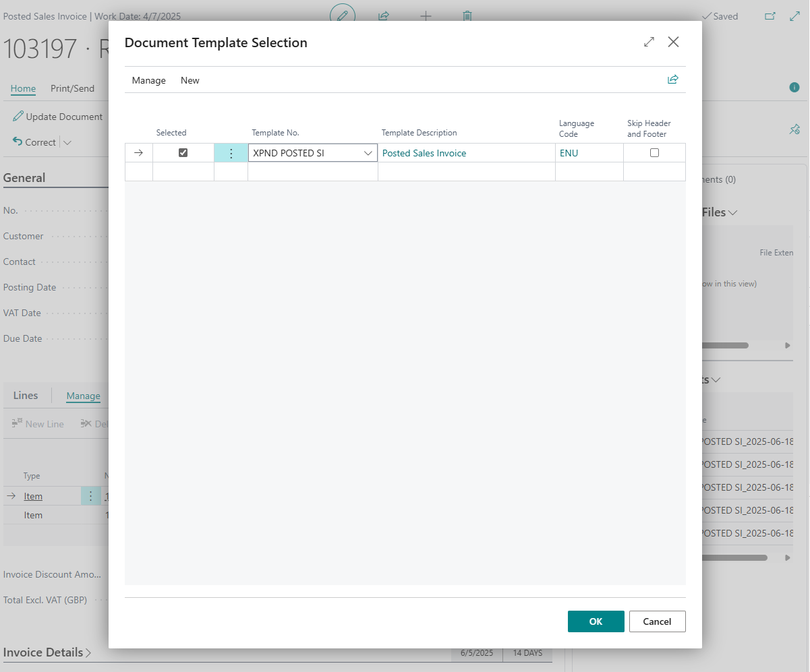Click the delete trash icon on invoice
This screenshot has width=810, height=672.
tap(467, 16)
